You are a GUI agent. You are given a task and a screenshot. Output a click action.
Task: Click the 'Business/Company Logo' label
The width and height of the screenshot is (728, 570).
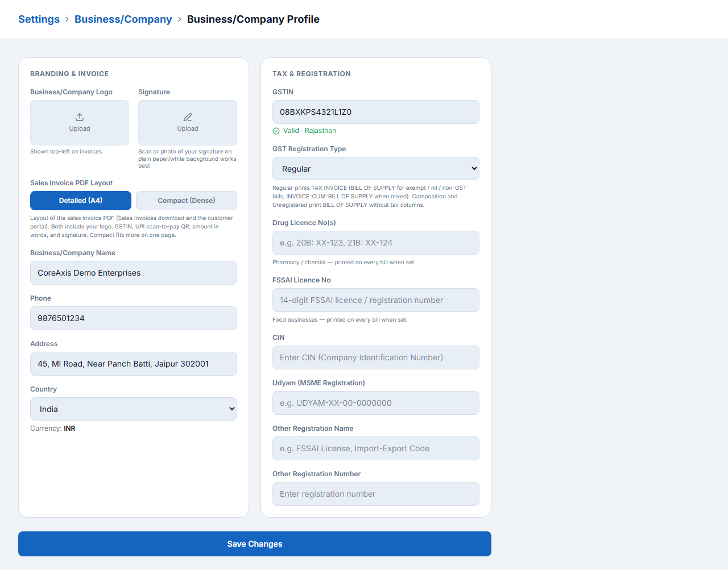click(x=71, y=92)
